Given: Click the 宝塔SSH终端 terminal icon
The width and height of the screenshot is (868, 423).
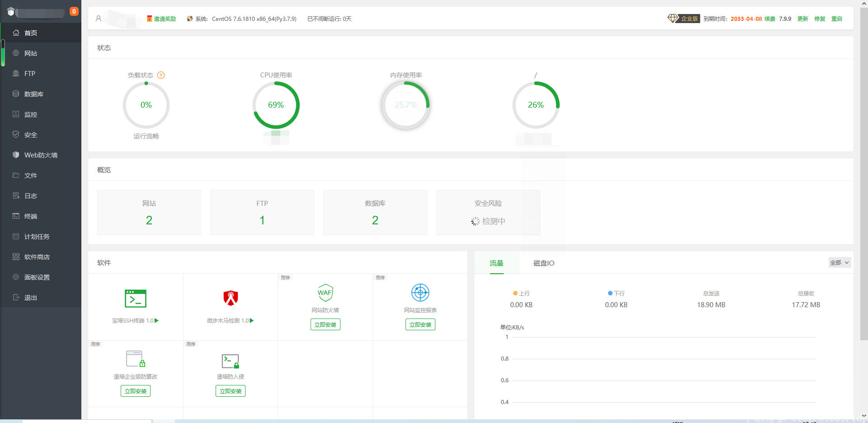Looking at the screenshot, I should coord(135,299).
